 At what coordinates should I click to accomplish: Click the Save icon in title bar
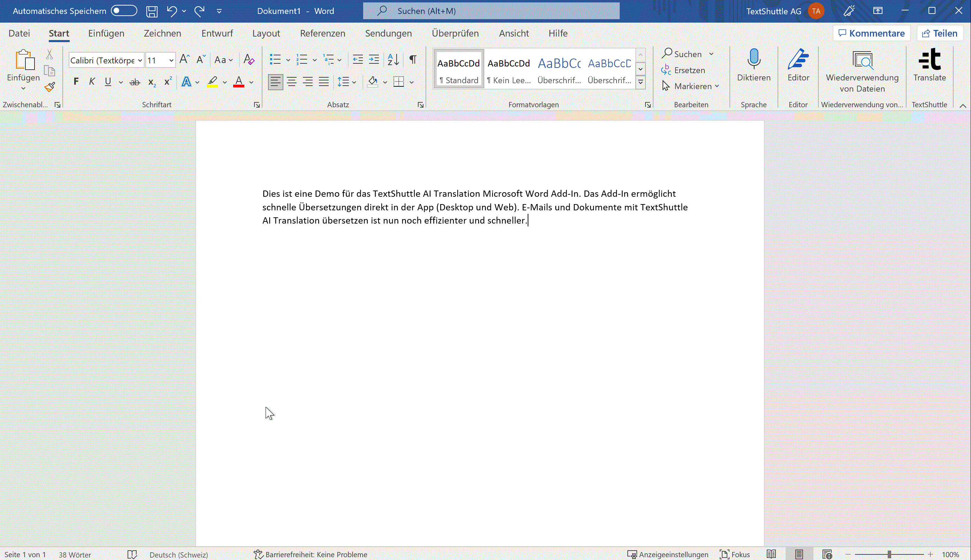[x=152, y=11]
